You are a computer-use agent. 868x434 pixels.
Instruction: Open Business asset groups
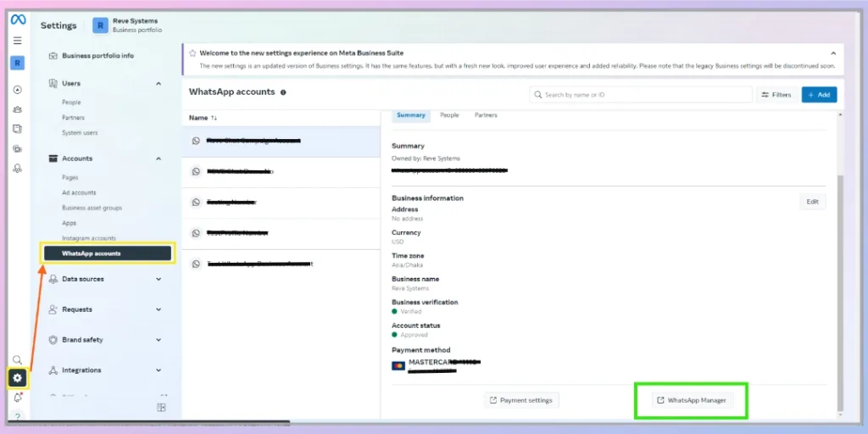92,209
